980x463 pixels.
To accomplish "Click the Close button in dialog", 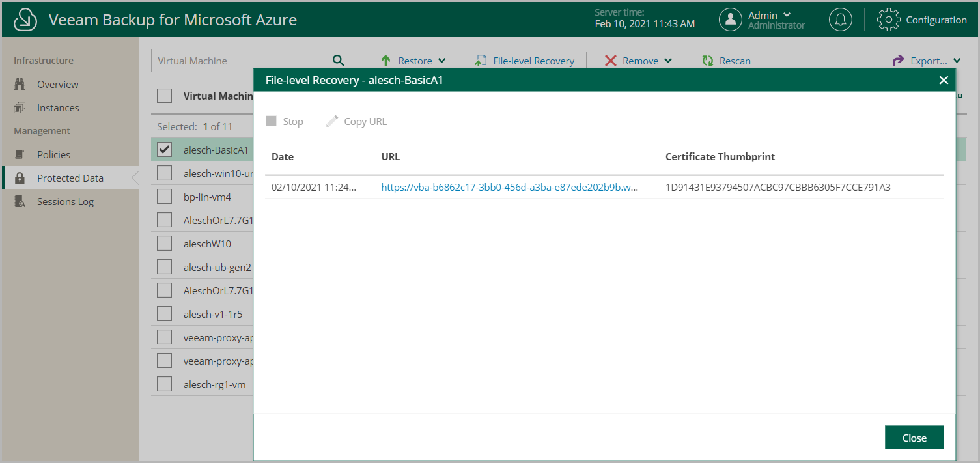I will click(x=914, y=438).
